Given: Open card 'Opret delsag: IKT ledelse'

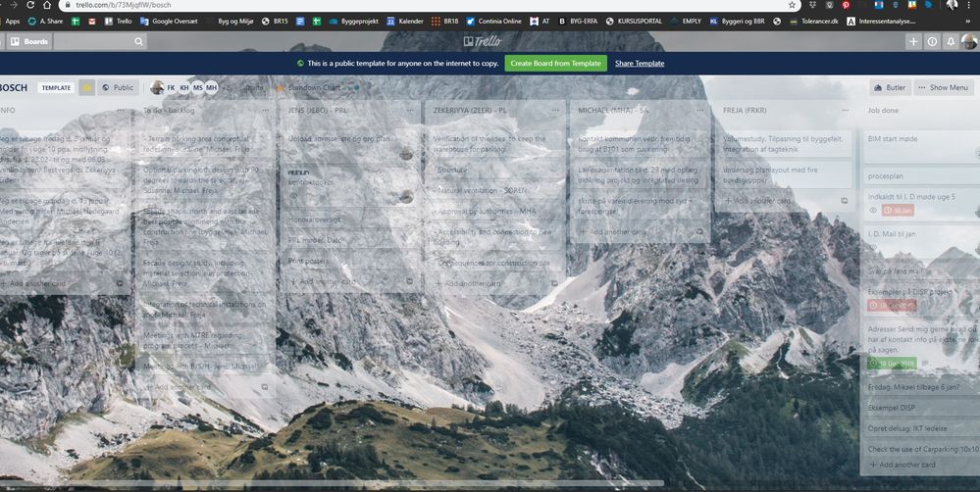Looking at the screenshot, I should point(922,428).
